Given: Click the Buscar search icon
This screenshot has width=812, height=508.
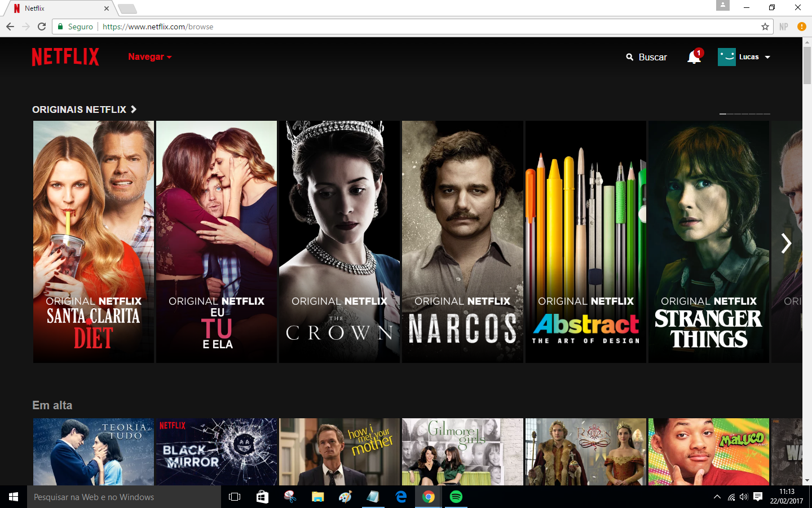Looking at the screenshot, I should tap(630, 57).
